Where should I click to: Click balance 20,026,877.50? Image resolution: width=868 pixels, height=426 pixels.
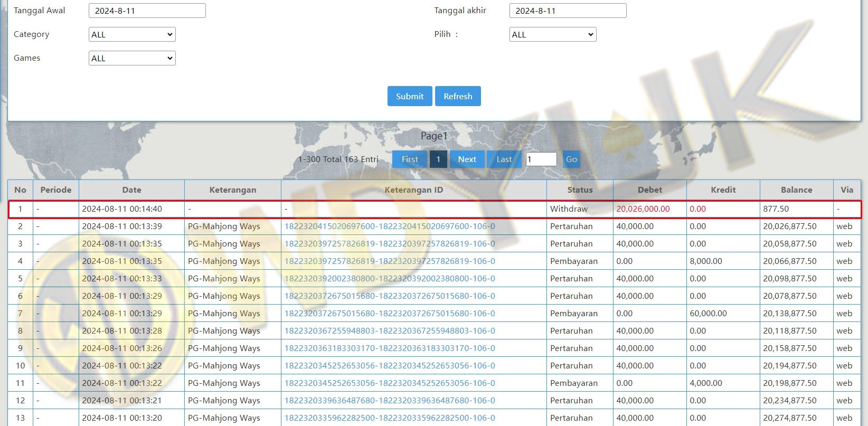789,226
